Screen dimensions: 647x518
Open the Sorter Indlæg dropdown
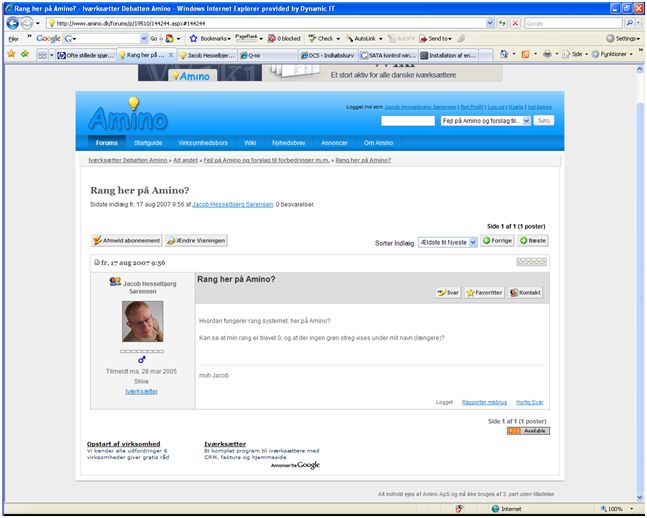448,242
